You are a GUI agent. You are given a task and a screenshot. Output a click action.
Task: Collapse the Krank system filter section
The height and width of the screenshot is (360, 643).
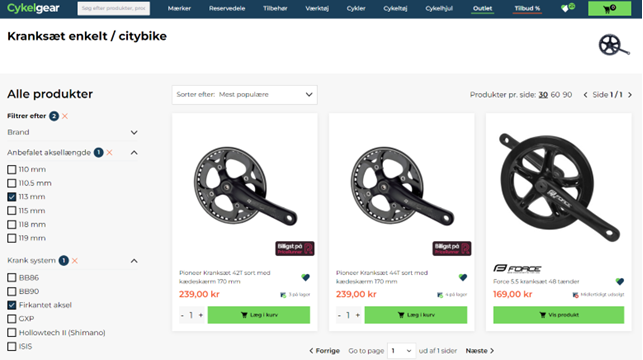[x=134, y=261]
